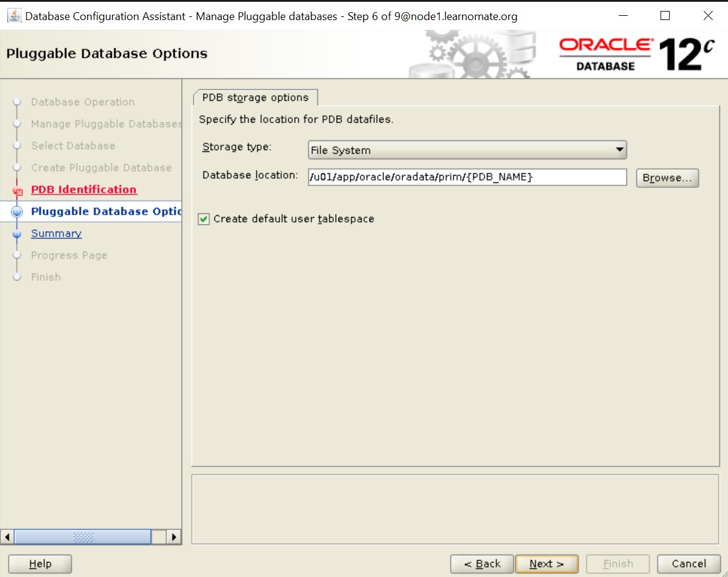The image size is (728, 577).
Task: Click the Storage type dropdown arrow
Action: [x=619, y=150]
